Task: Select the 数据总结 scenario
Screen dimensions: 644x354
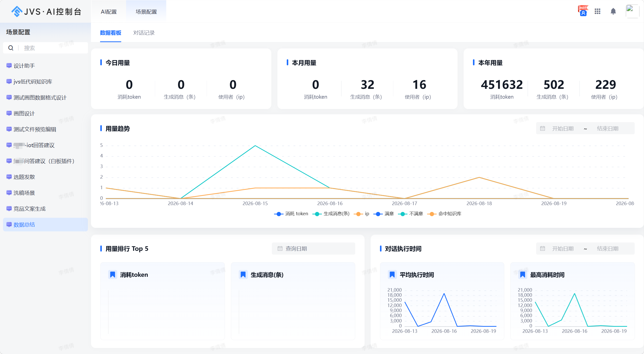Action: pos(45,225)
